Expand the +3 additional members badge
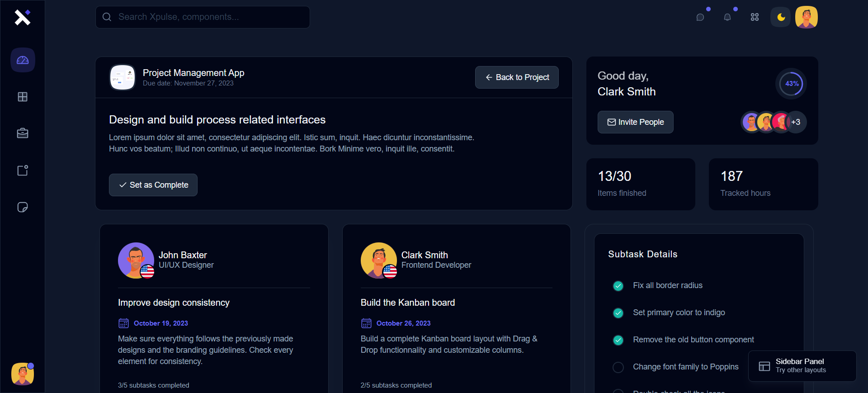868x393 pixels. pos(796,122)
